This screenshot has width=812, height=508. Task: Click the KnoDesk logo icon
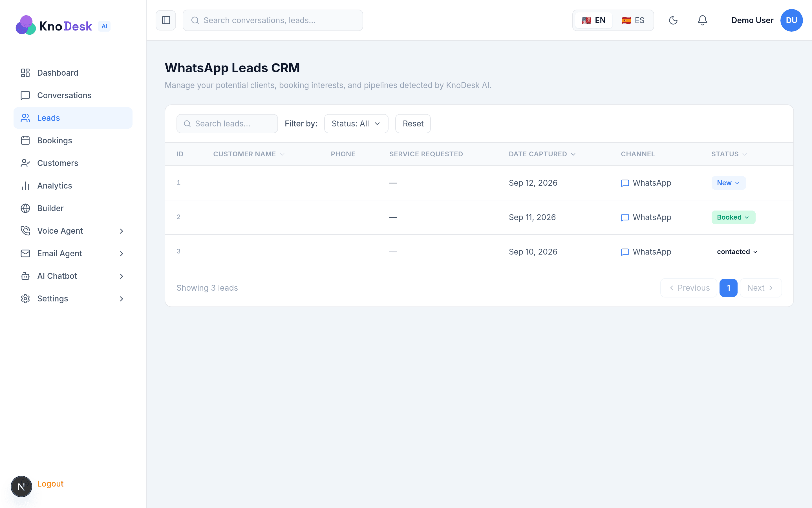[25, 25]
